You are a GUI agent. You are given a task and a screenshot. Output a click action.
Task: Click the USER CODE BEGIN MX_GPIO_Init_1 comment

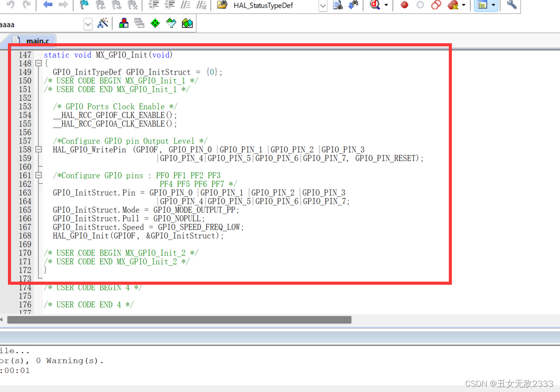click(121, 81)
